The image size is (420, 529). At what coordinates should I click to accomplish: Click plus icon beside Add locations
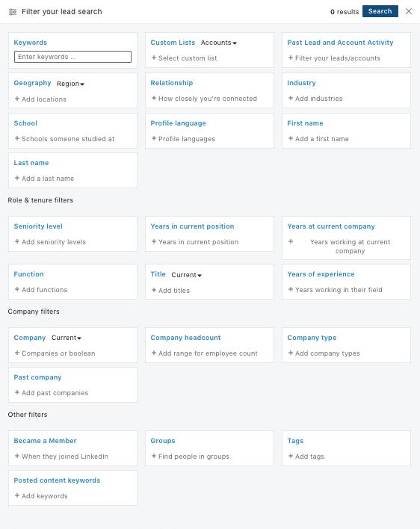click(x=17, y=99)
